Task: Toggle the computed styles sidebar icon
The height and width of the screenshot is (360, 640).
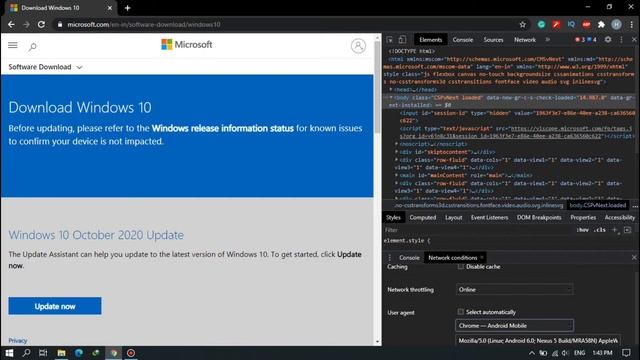Action: pyautogui.click(x=627, y=230)
